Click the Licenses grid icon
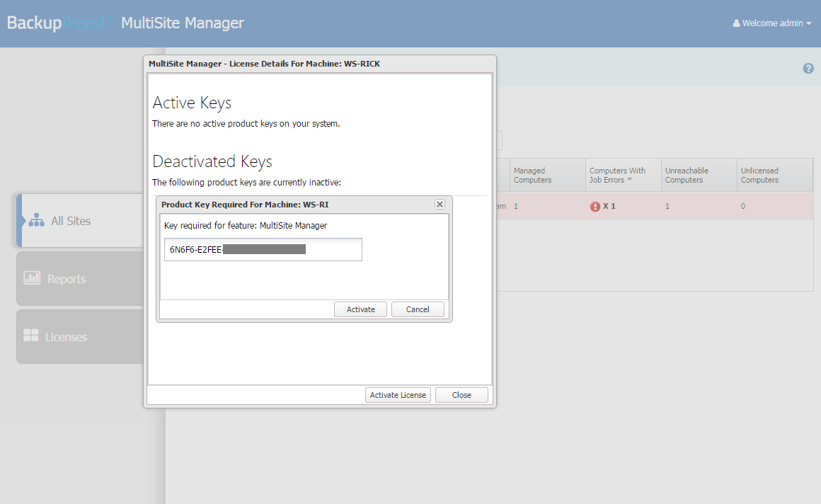 (x=31, y=336)
